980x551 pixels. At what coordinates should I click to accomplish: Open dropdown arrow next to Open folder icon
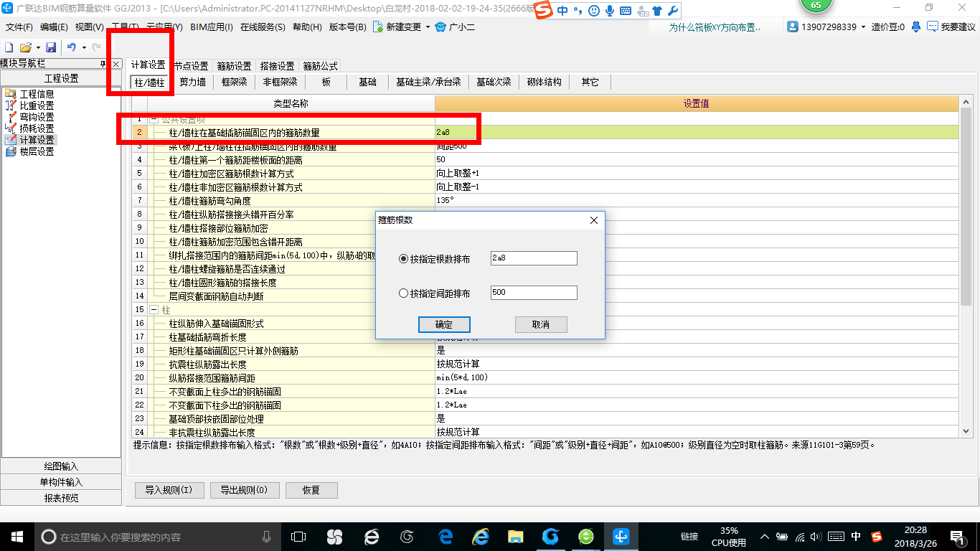coord(37,47)
